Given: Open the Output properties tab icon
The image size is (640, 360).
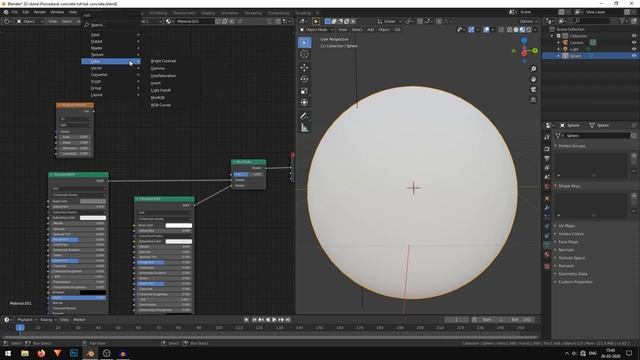Looking at the screenshot, I should 547,158.
